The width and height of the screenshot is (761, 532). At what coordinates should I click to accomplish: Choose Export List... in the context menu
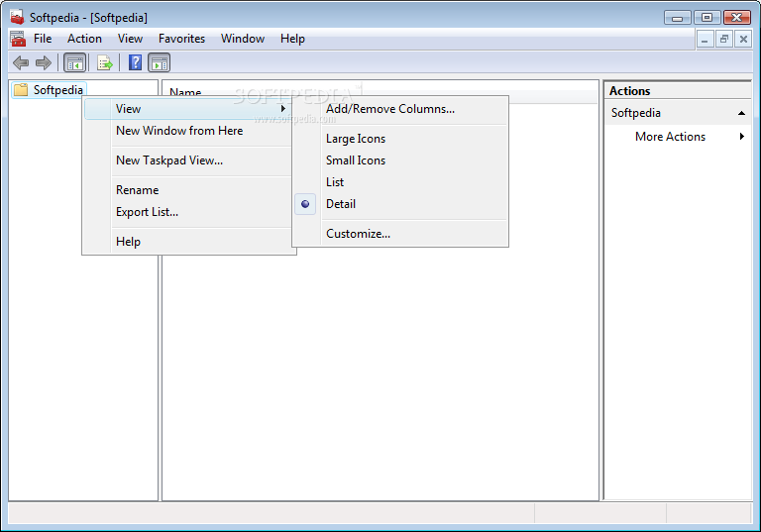click(x=147, y=212)
